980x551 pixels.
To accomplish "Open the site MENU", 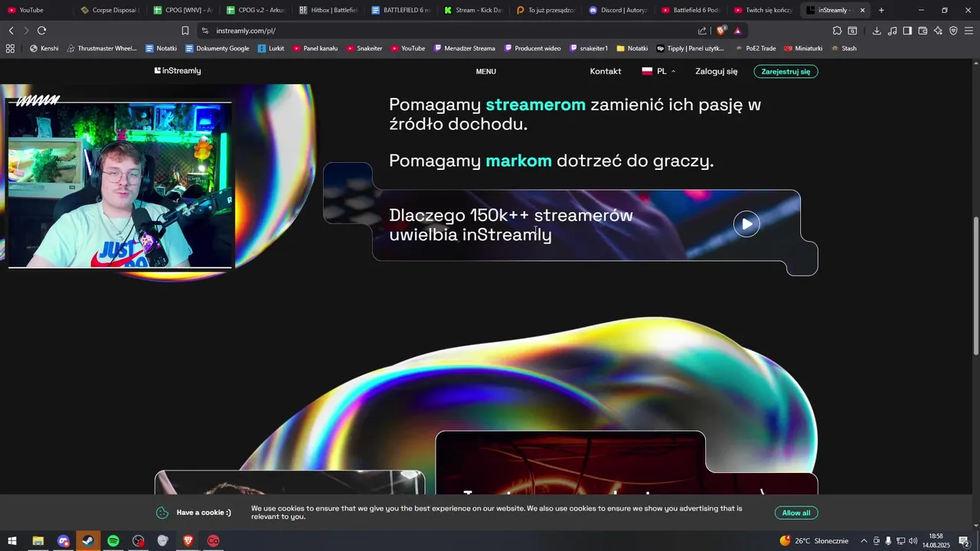I will (485, 71).
